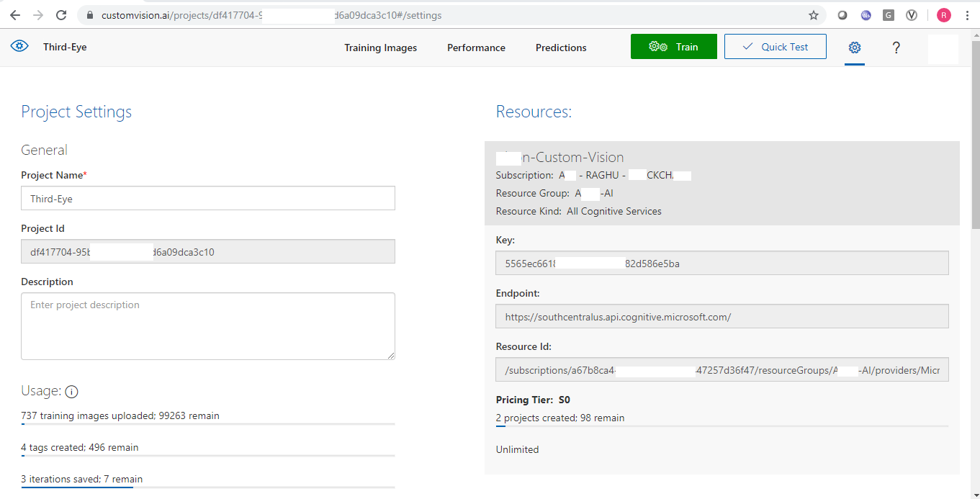Screen dimensions: 980x499
Task: Click the resource Key field
Action: 721,264
